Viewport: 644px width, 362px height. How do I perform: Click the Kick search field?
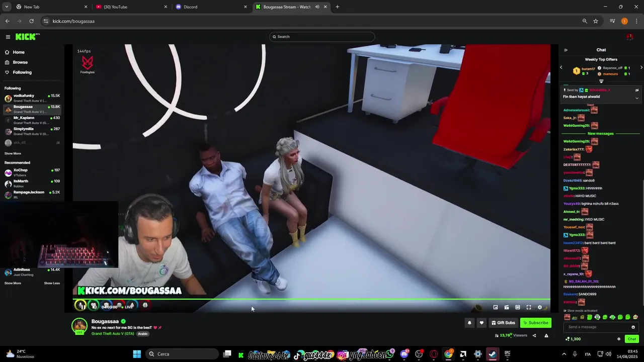click(322, 37)
